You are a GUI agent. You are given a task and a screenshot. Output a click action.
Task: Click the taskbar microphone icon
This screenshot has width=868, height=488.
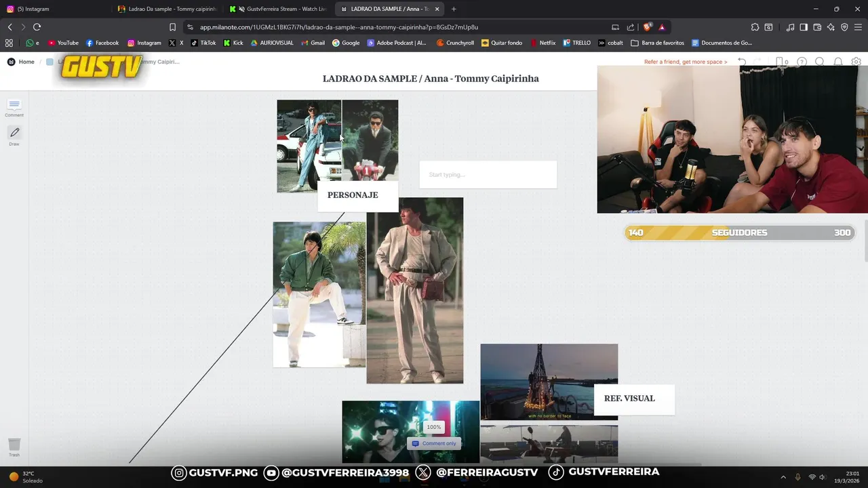(x=798, y=476)
